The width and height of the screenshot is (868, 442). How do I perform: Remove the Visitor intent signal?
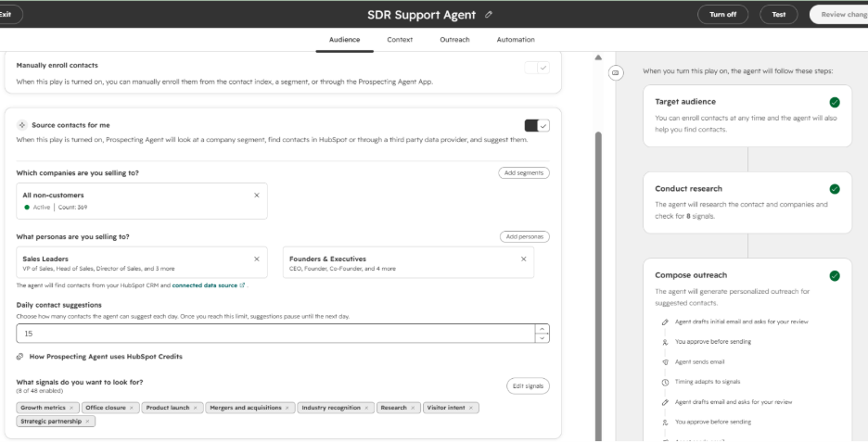470,408
